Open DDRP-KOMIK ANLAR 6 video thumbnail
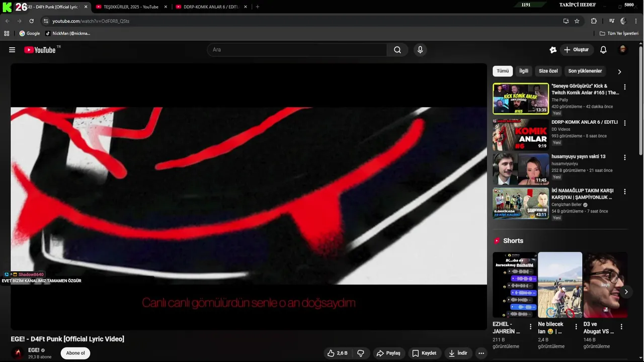 [521, 134]
